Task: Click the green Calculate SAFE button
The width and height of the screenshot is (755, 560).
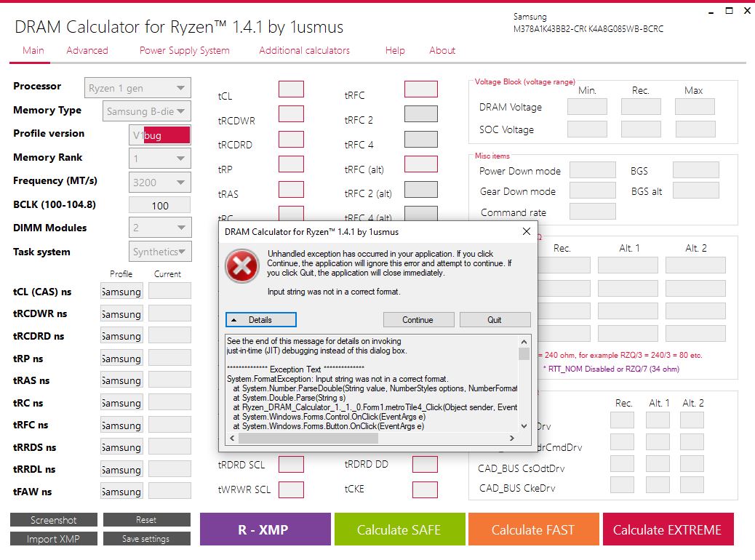Action: point(399,529)
